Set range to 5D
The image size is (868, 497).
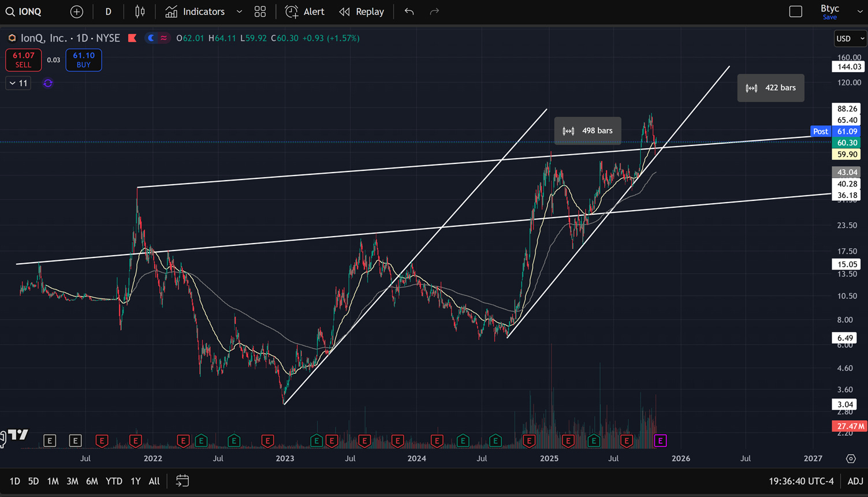(x=33, y=481)
